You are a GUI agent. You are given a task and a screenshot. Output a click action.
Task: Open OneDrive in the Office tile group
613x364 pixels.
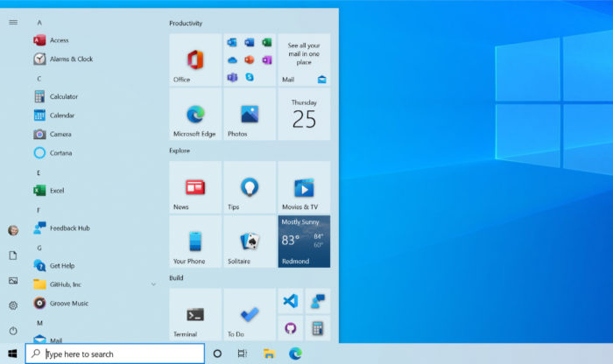pyautogui.click(x=232, y=59)
